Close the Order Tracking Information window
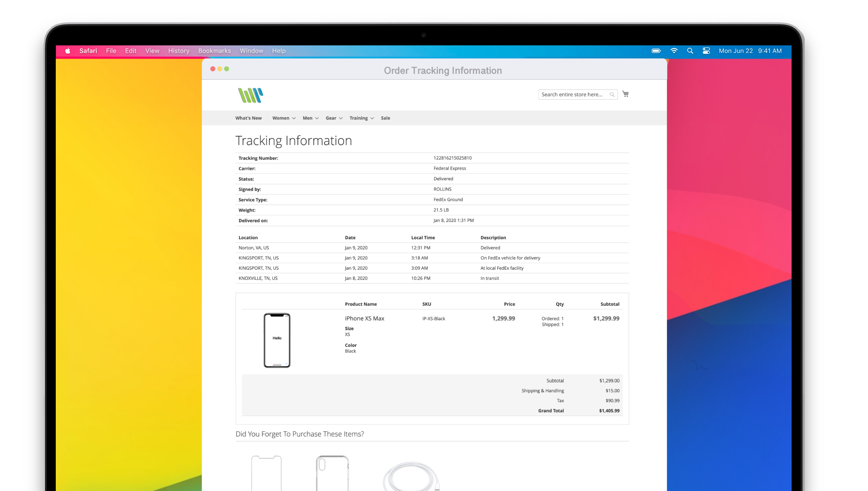The image size is (868, 491). (x=213, y=69)
